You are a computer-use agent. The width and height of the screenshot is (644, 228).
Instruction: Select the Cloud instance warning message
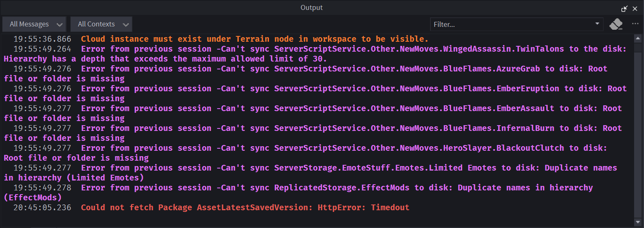(254, 39)
